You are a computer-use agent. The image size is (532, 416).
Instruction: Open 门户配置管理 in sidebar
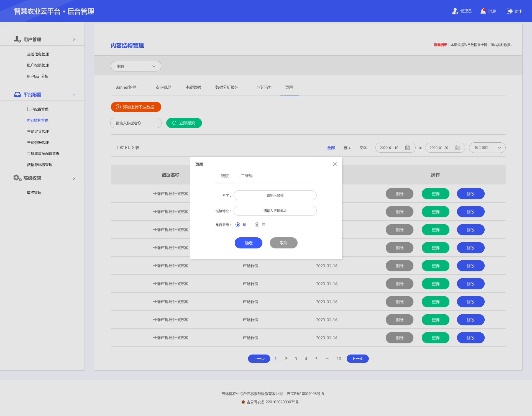[x=38, y=109]
